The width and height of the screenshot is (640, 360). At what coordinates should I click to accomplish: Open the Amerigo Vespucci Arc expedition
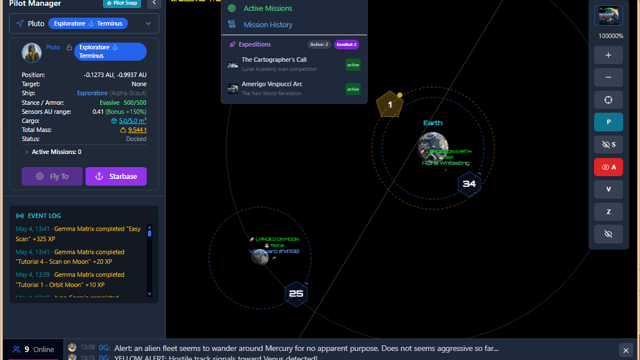[x=294, y=88]
